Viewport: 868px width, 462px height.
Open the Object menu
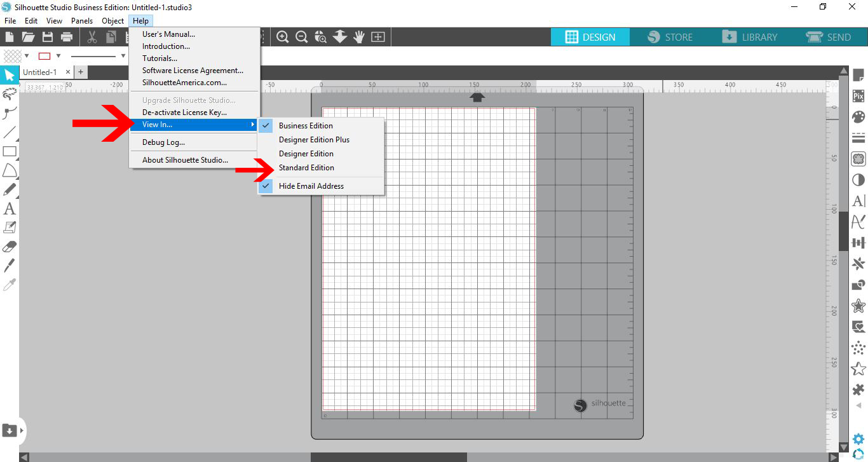pos(113,21)
